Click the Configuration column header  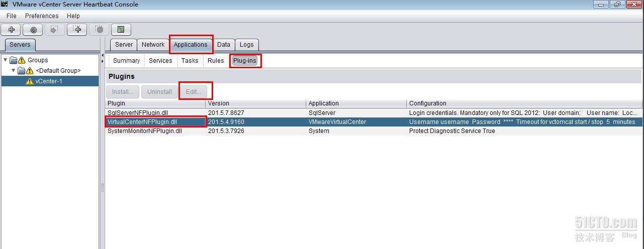[525, 103]
